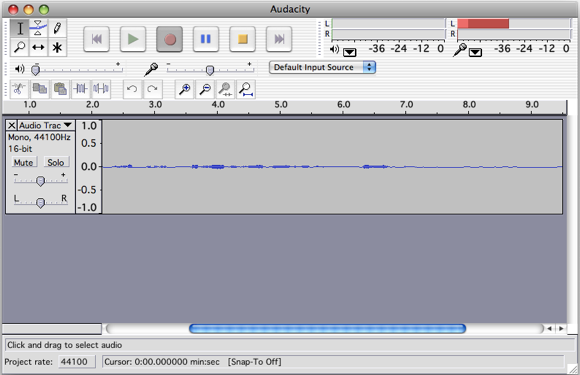Click the input recording level meter
This screenshot has height=375, width=580.
514,29
